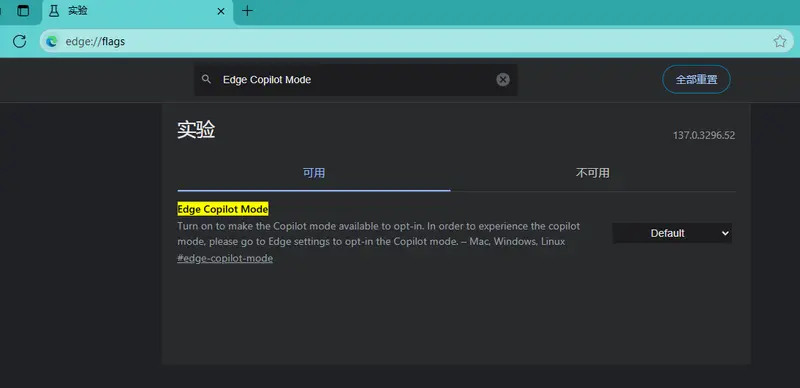Clear the flags search with the X icon
Screen dimensions: 800x388
[x=503, y=80]
